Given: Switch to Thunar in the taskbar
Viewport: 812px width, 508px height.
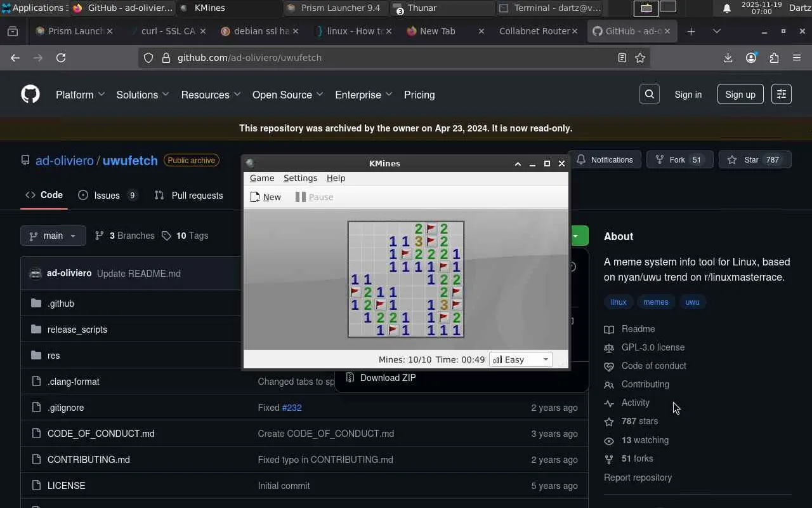Looking at the screenshot, I should coord(443,8).
